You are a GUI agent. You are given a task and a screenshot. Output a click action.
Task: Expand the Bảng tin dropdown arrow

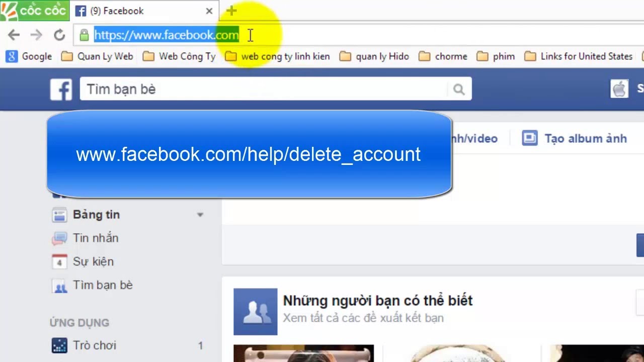pos(200,215)
